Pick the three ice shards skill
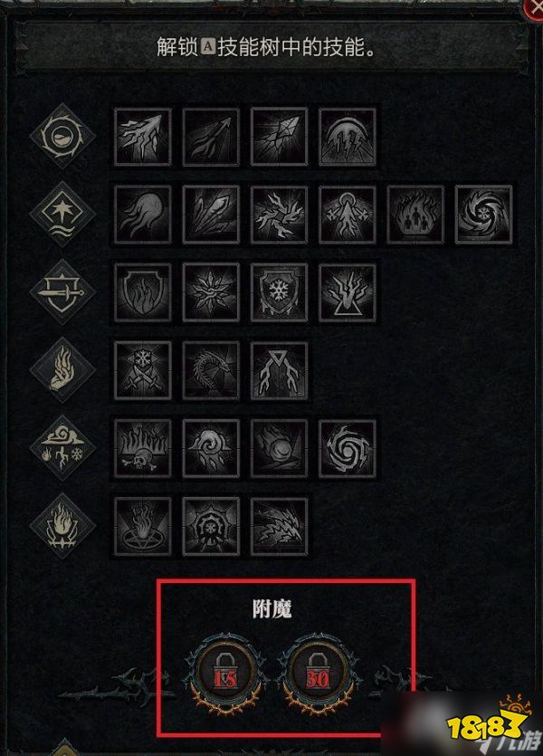 211,215
